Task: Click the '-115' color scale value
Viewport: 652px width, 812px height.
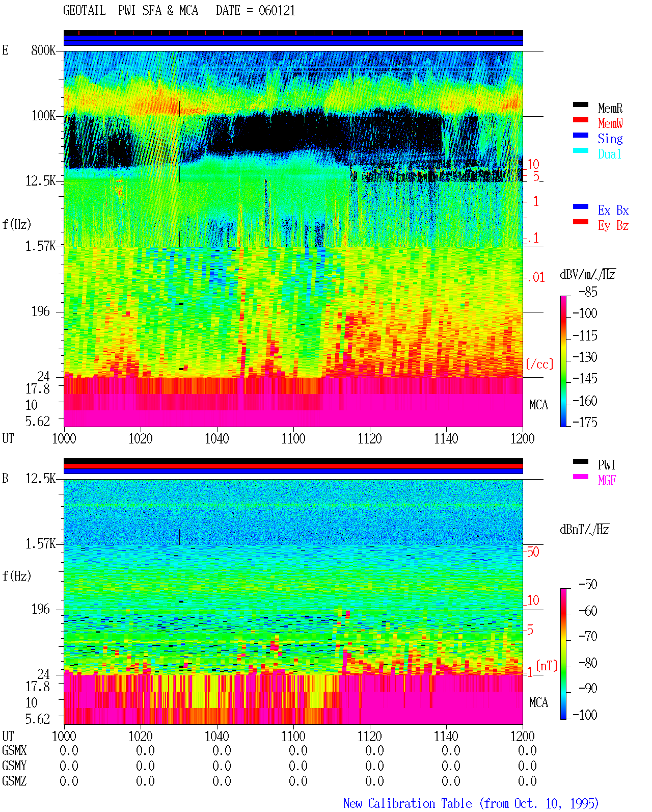Action: coord(585,335)
